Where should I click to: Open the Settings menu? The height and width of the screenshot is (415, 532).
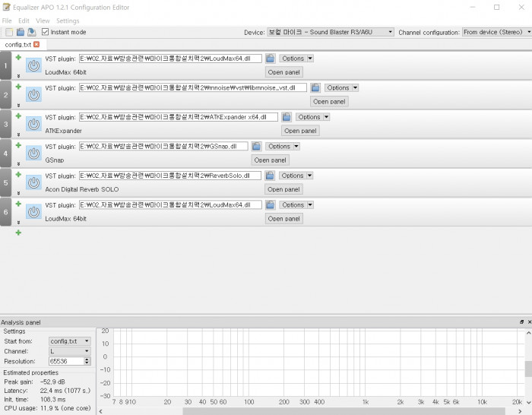[x=68, y=21]
